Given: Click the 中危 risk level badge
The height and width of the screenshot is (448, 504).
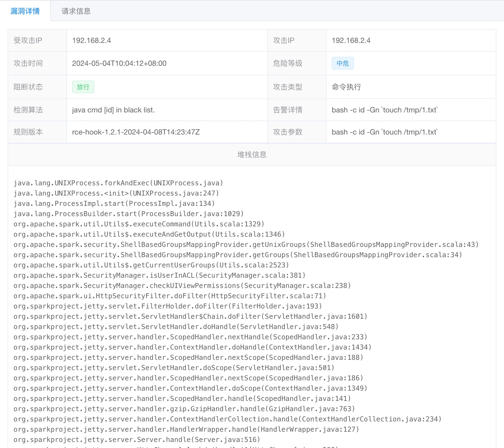Looking at the screenshot, I should 342,63.
